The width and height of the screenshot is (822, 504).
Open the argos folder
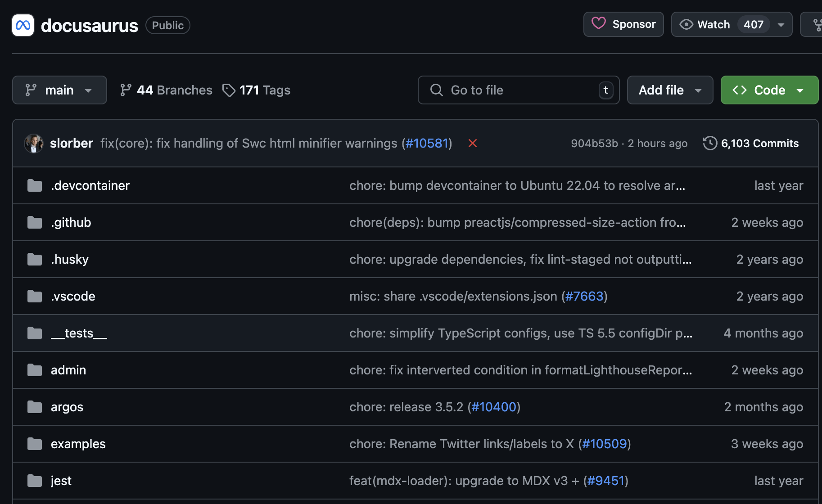[67, 407]
